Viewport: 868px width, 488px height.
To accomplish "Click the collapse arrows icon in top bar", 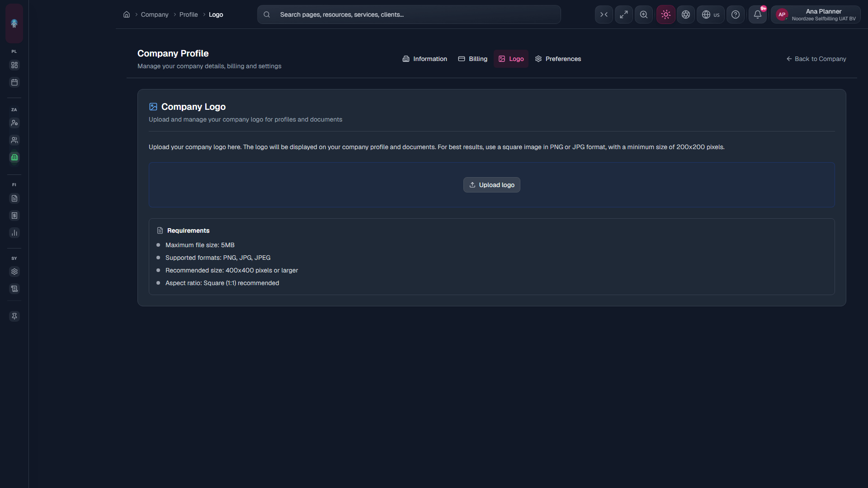I will point(604,14).
